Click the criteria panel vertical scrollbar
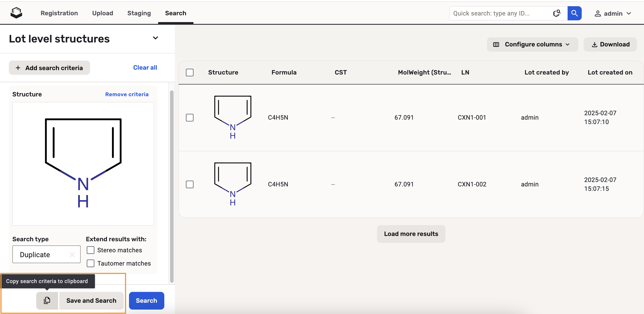This screenshot has height=314, width=644. point(172,186)
